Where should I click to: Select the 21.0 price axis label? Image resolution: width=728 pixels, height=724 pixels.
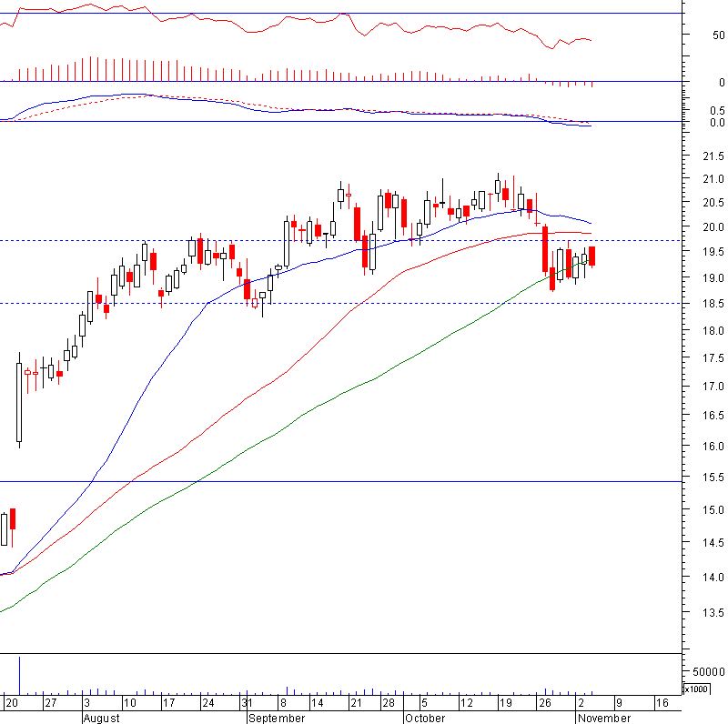713,179
